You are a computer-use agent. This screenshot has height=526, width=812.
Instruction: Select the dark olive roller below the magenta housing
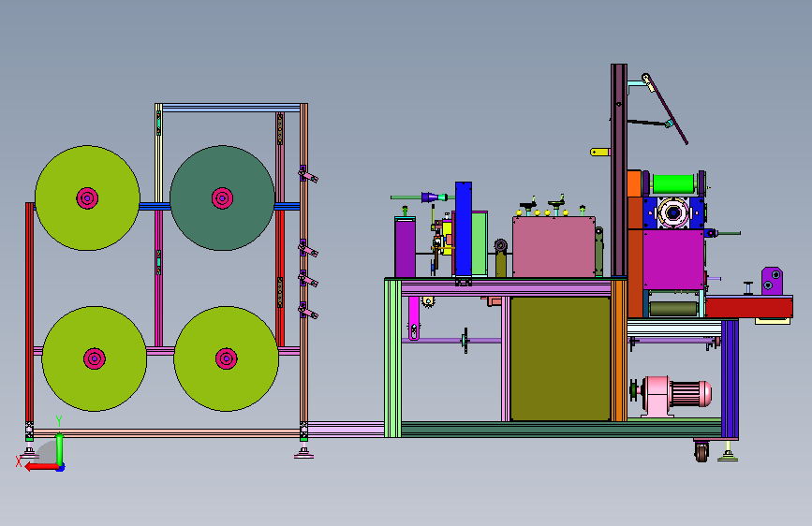[x=673, y=309]
